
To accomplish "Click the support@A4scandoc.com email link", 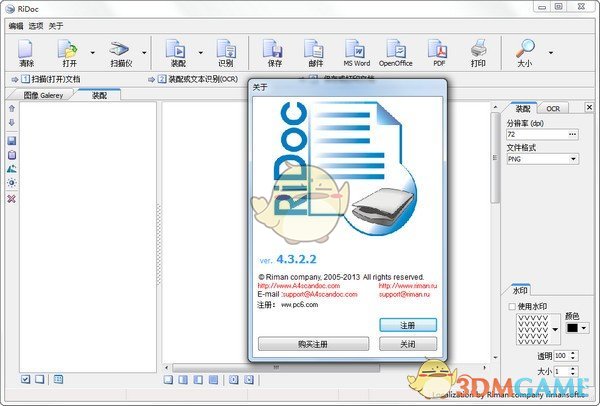I will click(x=320, y=294).
